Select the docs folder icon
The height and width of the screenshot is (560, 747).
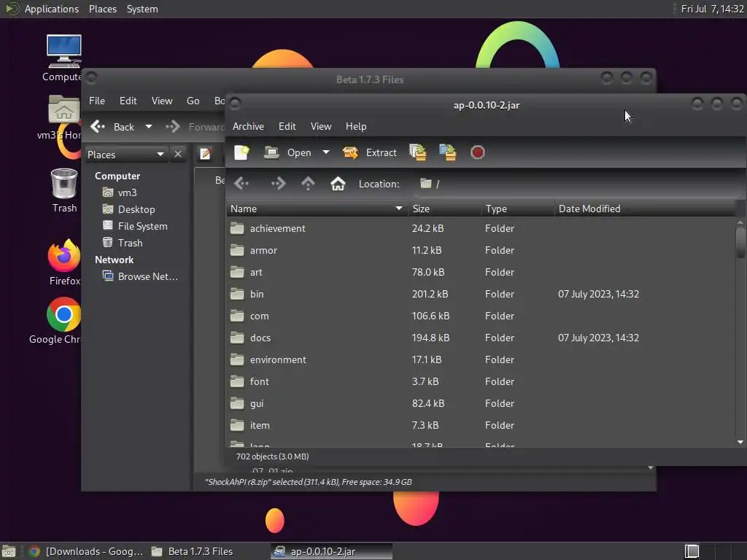(x=237, y=338)
